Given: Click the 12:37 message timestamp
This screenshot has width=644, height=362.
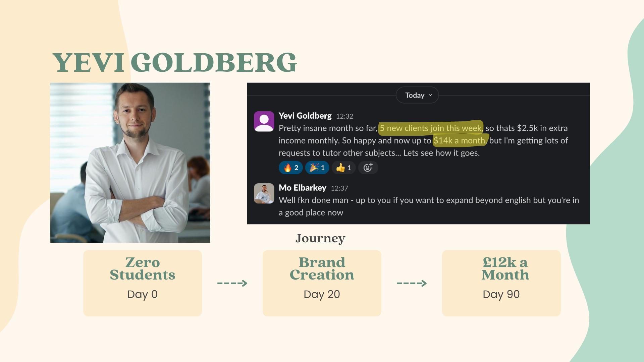Looking at the screenshot, I should [339, 188].
